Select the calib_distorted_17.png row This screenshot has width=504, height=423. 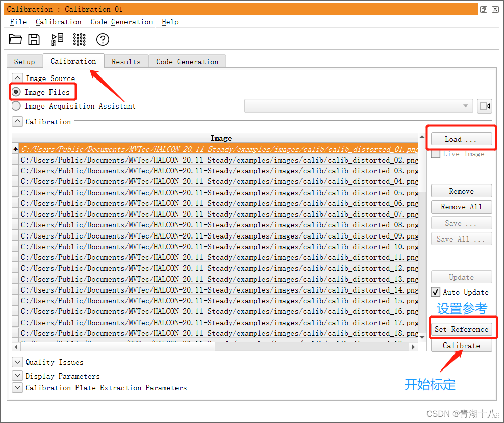(218, 323)
